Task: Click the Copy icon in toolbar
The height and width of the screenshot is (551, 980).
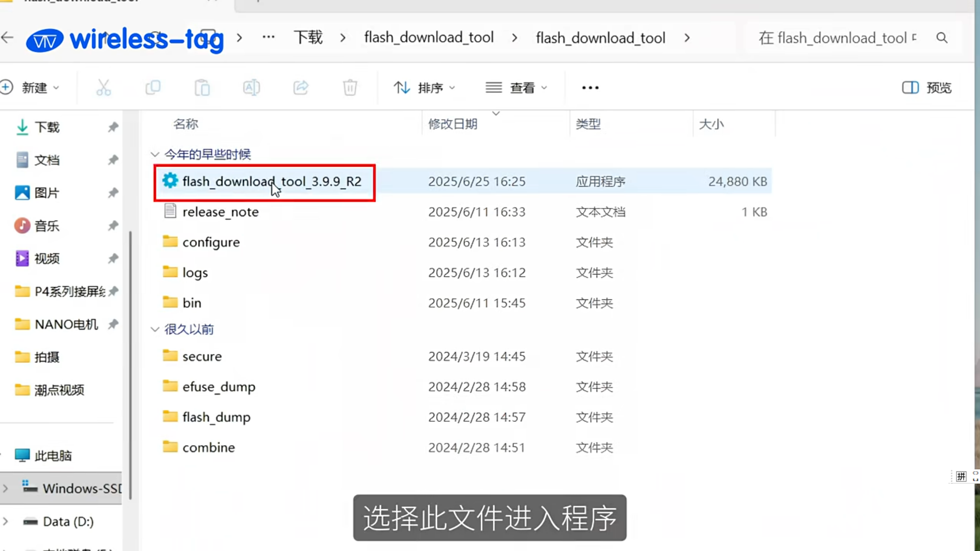Action: (x=153, y=88)
